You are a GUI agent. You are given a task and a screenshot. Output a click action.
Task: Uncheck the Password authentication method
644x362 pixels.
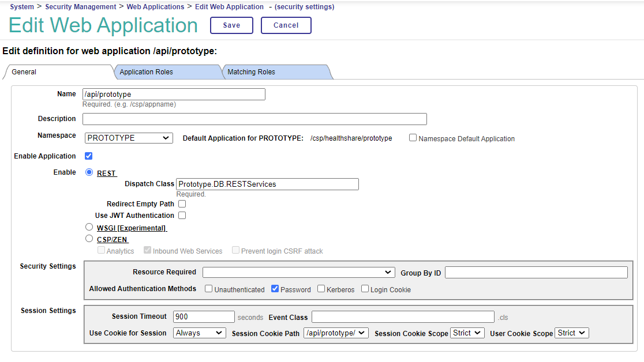click(275, 289)
